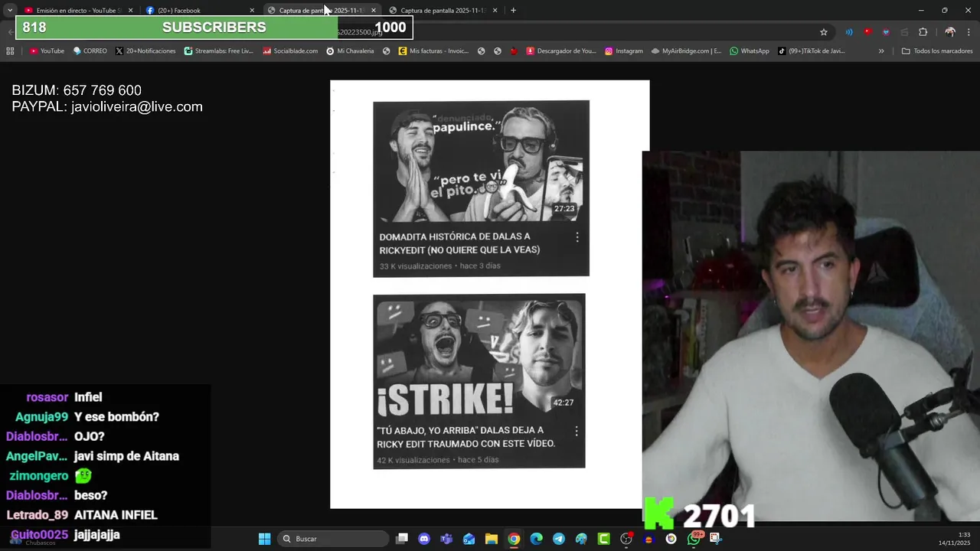
Task: Launch Discord from the taskbar
Action: [x=424, y=539]
